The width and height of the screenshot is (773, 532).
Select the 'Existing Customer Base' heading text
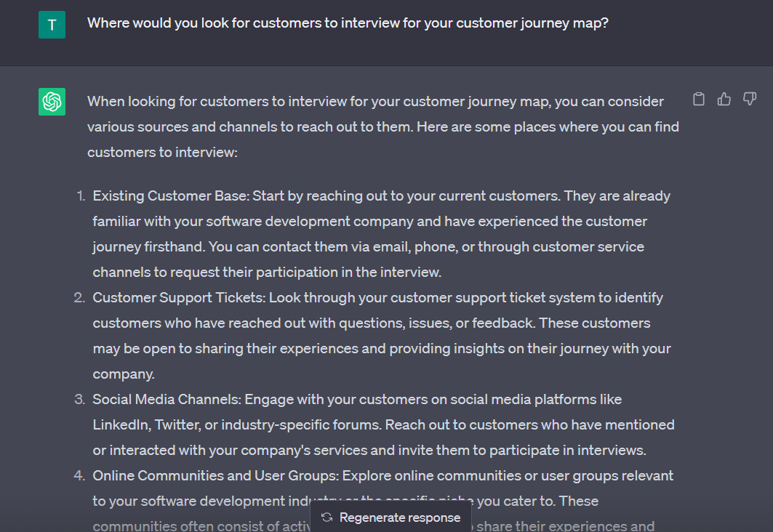[170, 196]
